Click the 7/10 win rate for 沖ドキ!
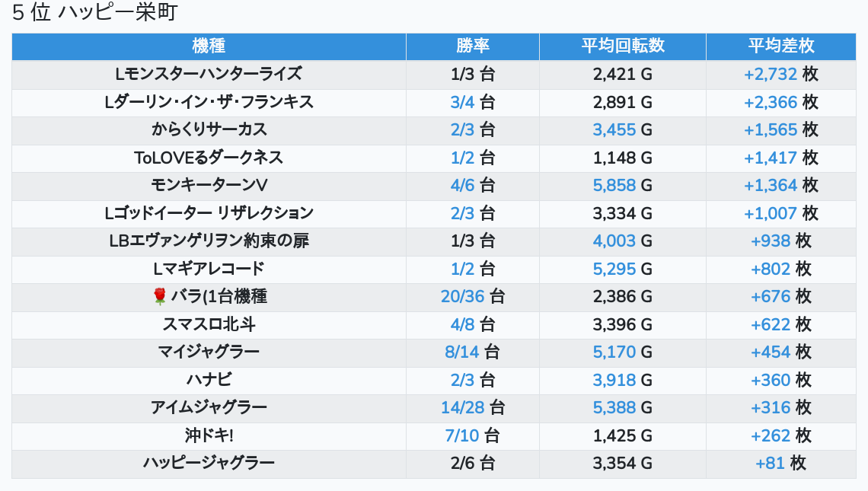 point(461,435)
